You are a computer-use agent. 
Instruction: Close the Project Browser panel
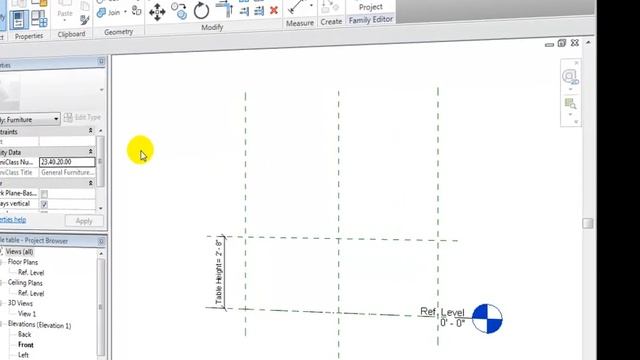tap(101, 242)
